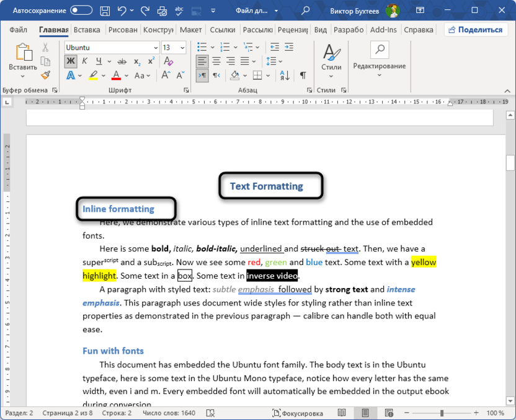
Task: Open the Файл menu
Action: point(18,30)
